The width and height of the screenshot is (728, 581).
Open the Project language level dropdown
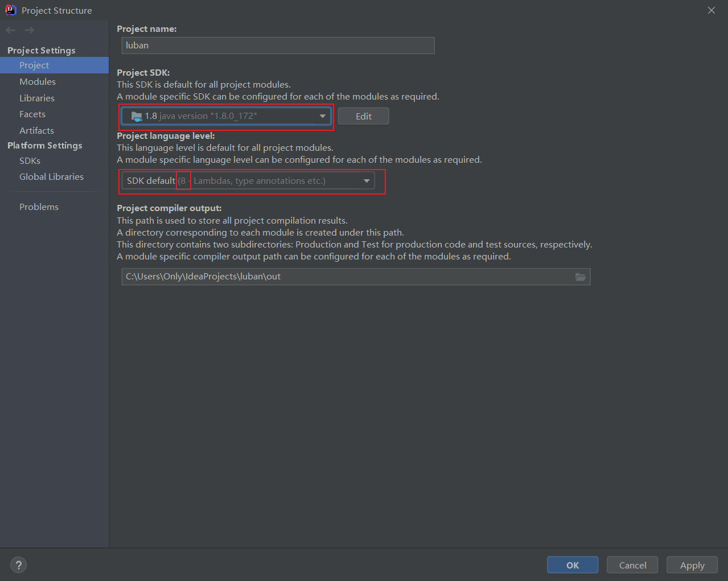click(367, 180)
